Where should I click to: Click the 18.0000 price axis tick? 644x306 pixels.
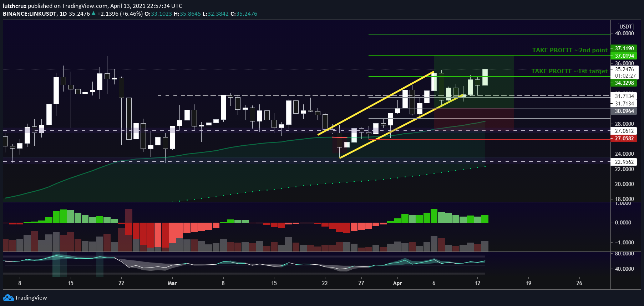(624, 199)
